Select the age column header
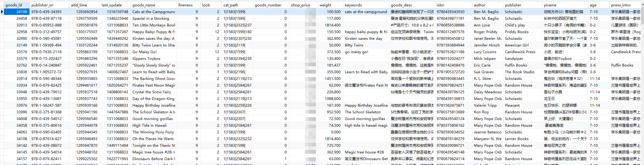The image size is (644, 165). pyautogui.click(x=599, y=5)
